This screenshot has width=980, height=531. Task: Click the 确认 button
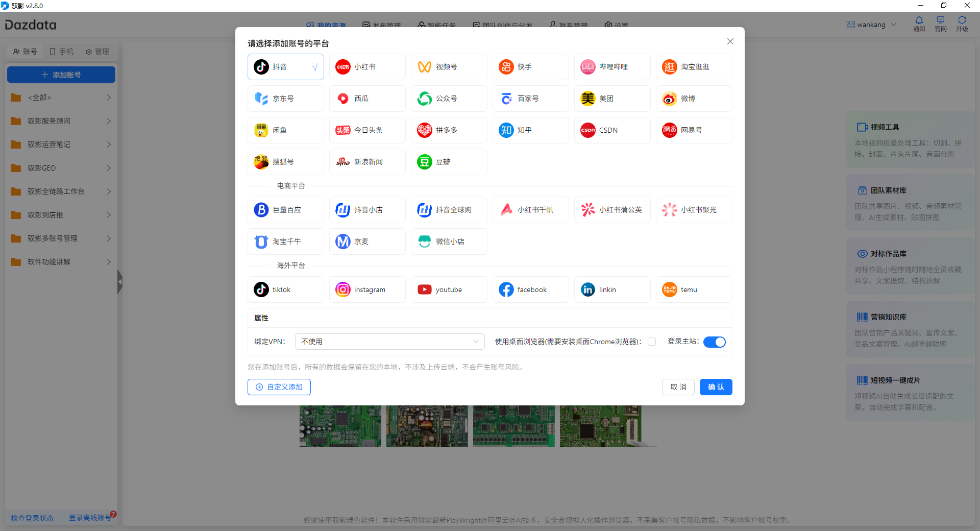coord(716,387)
